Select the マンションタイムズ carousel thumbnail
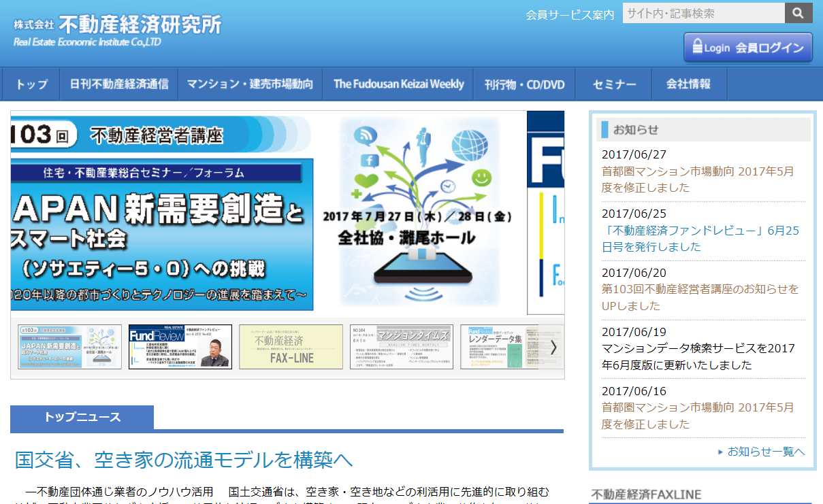This screenshot has height=504, width=823. pos(402,347)
